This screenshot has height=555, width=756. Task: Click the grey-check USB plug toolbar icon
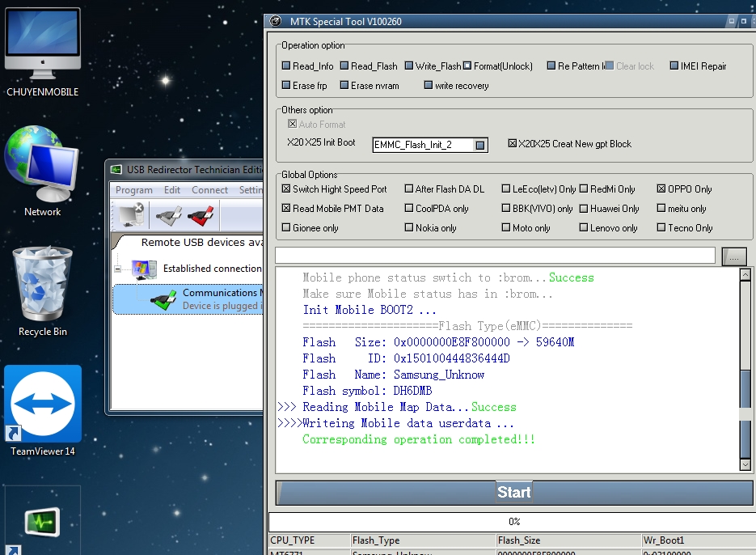pyautogui.click(x=169, y=215)
